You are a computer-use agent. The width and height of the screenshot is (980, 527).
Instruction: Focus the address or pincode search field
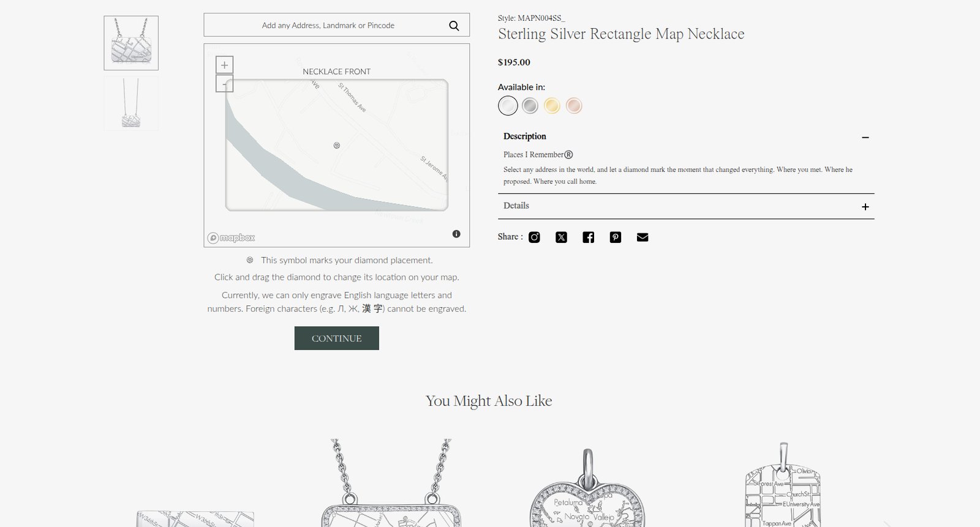328,26
